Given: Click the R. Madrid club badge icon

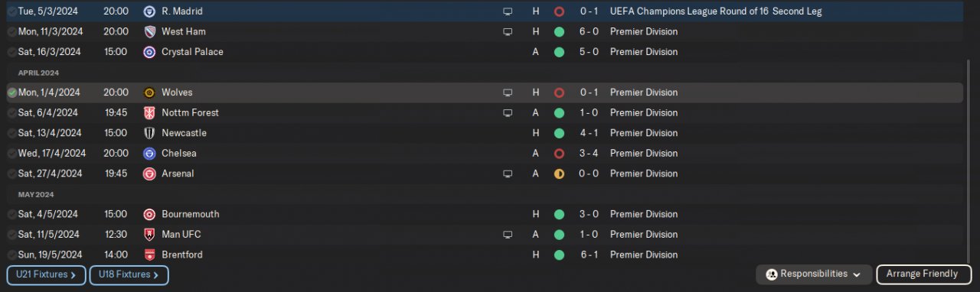Looking at the screenshot, I should (x=149, y=11).
